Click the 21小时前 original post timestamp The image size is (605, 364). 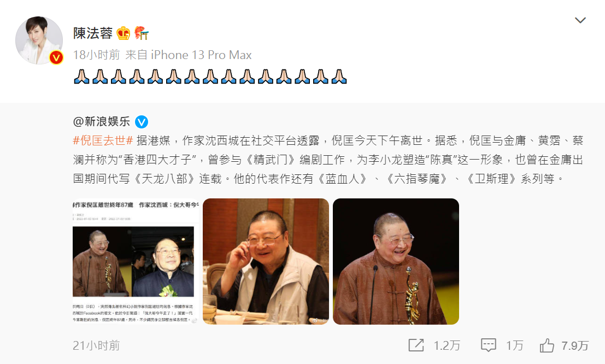pyautogui.click(x=96, y=345)
